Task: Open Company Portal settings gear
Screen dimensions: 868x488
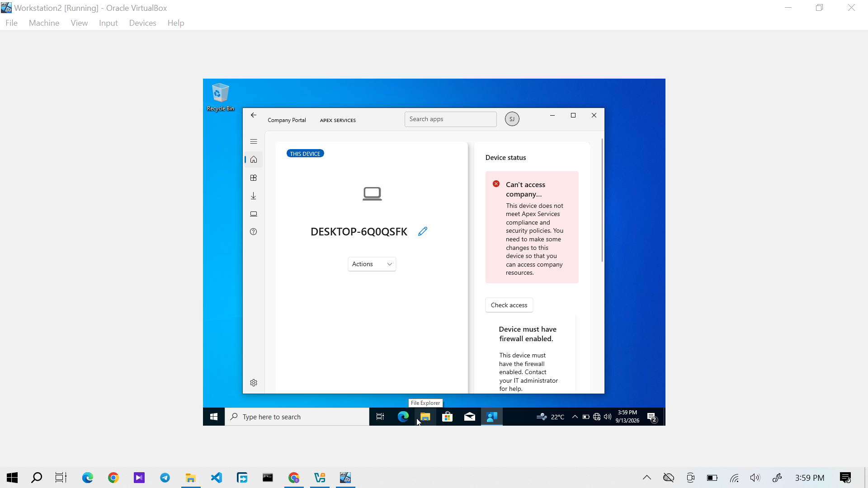Action: [254, 383]
